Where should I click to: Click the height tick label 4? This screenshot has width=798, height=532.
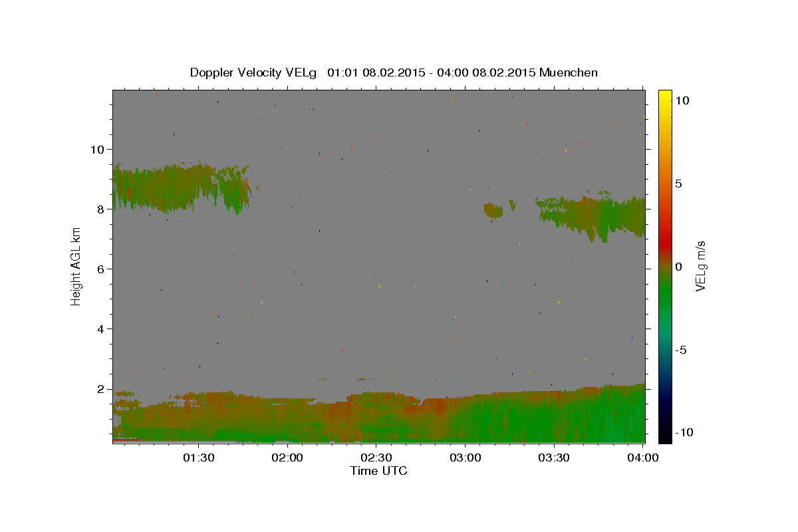[101, 329]
